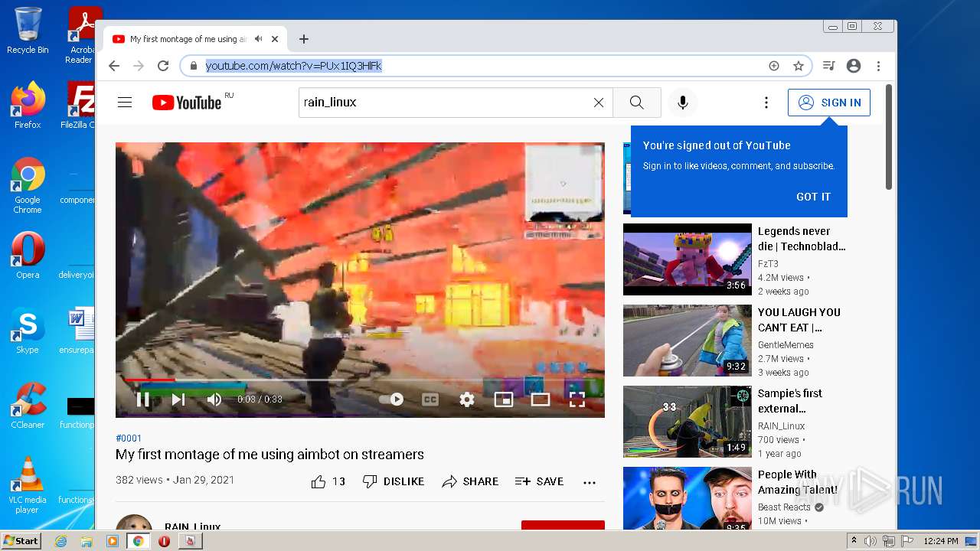Toggle closed captions in player
The width and height of the screenshot is (980, 551).
(x=430, y=399)
